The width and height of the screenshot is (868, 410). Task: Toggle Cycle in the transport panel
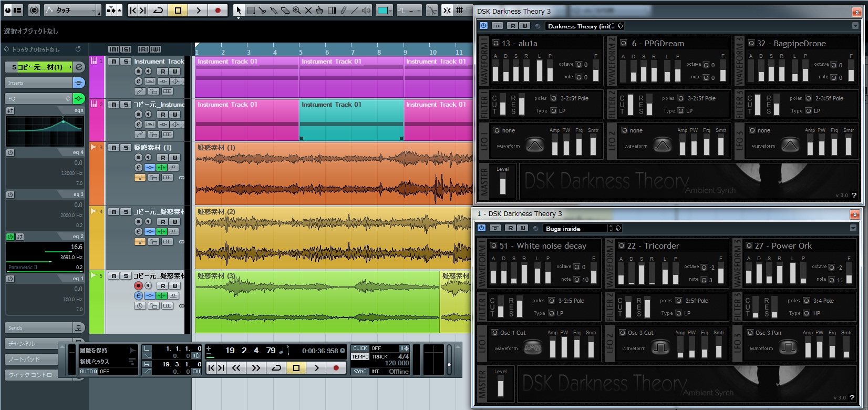pyautogui.click(x=276, y=368)
